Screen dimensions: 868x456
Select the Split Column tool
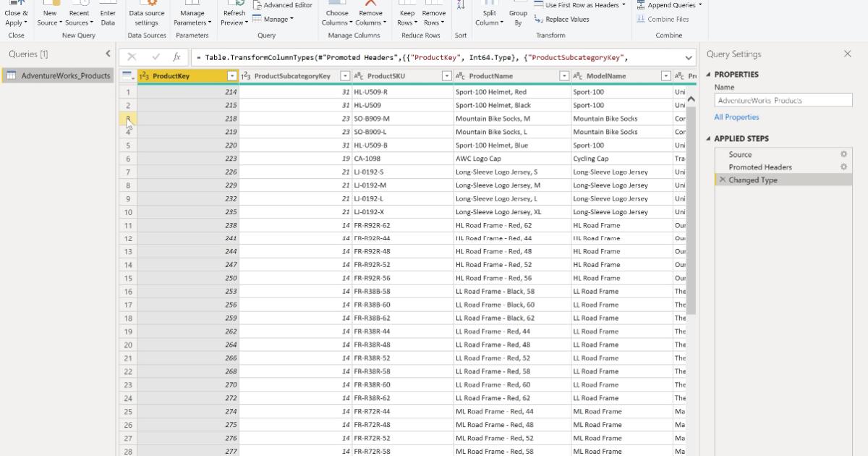488,13
